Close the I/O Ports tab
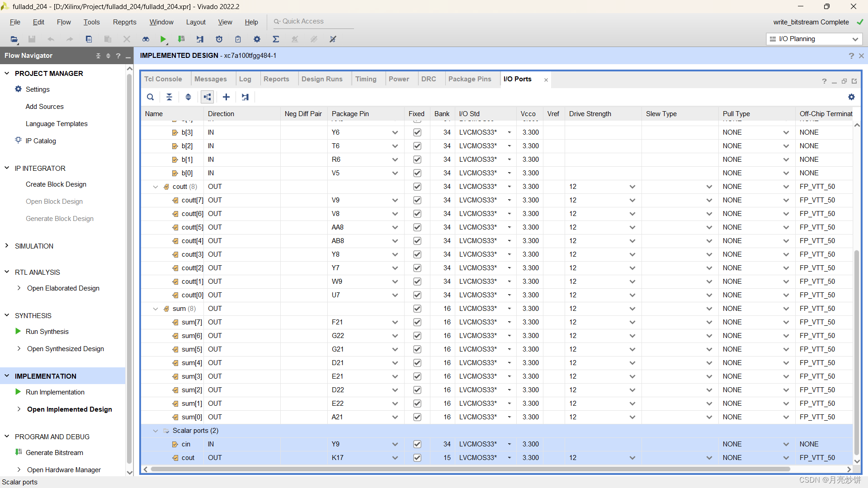 [x=546, y=80]
